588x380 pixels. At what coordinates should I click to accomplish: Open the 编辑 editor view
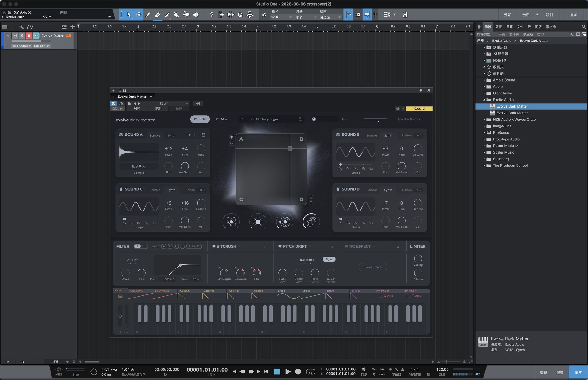(x=543, y=373)
